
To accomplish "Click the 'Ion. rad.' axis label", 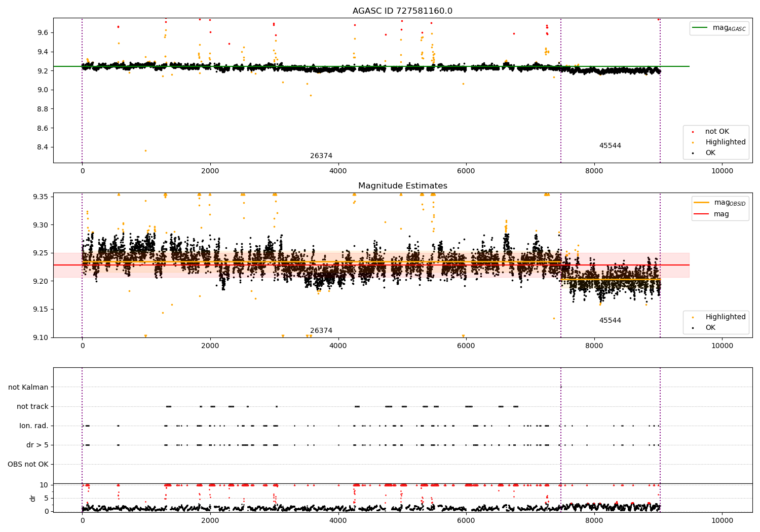I will pos(34,426).
